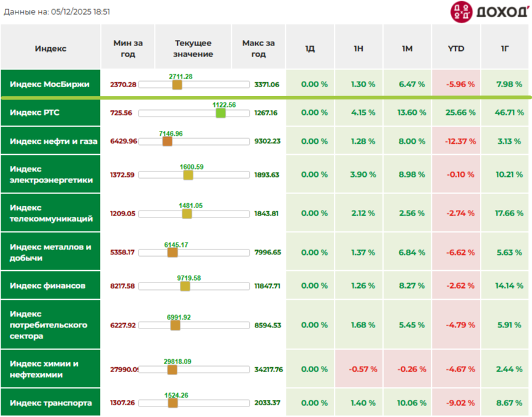The width and height of the screenshot is (532, 417).
Task: Select the 17.66 % yearly cell
Action: [505, 213]
